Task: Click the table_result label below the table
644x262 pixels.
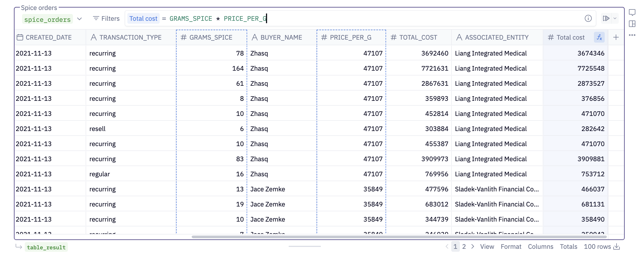Action: point(46,247)
